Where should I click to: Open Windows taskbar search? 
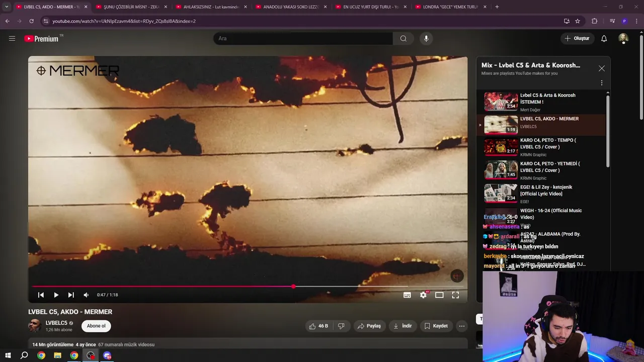[24, 355]
